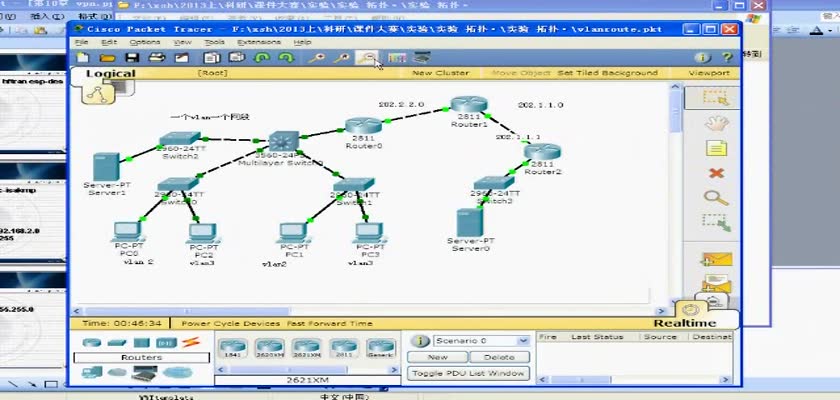Undo with the green left arrow icon

[261, 57]
